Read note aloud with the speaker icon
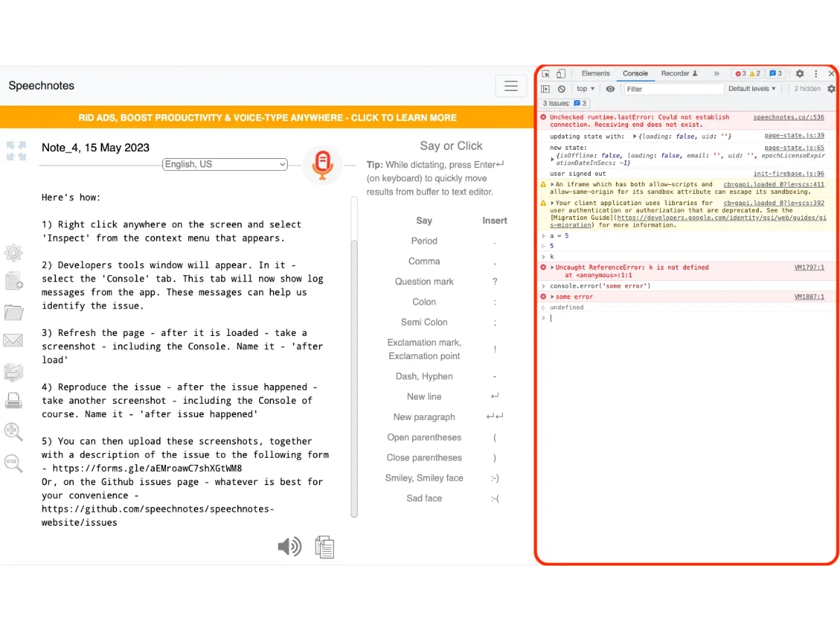 (290, 547)
